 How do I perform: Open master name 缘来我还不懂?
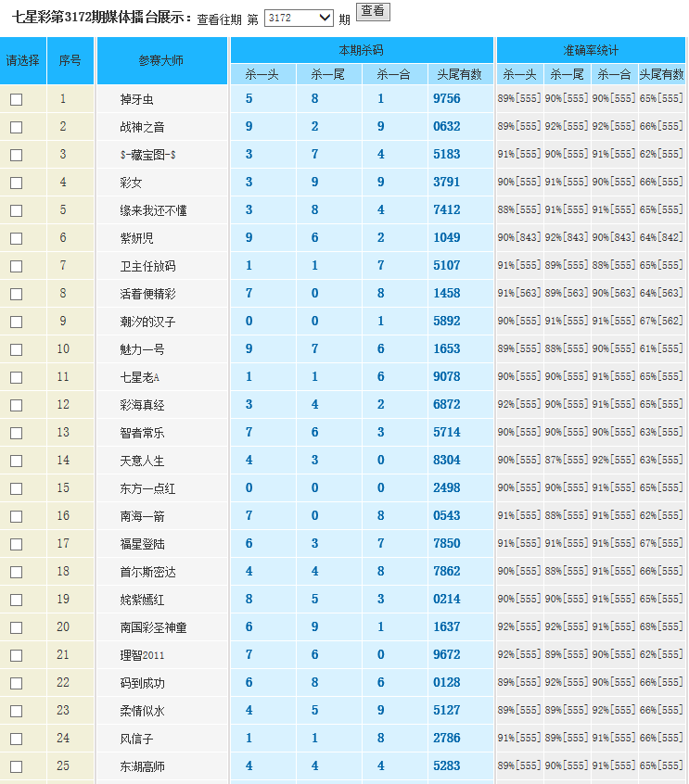tap(153, 210)
